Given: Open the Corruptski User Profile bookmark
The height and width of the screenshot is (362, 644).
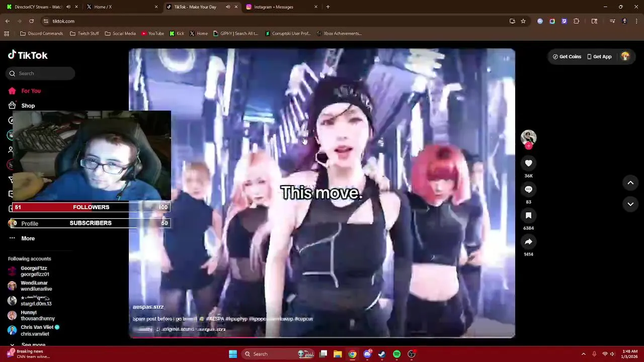Looking at the screenshot, I should click(288, 34).
